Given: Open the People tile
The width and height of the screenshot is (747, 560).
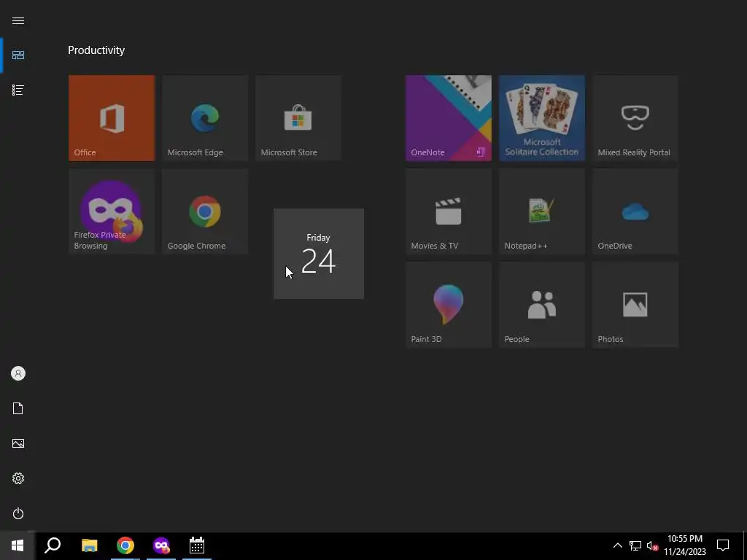Looking at the screenshot, I should (542, 304).
